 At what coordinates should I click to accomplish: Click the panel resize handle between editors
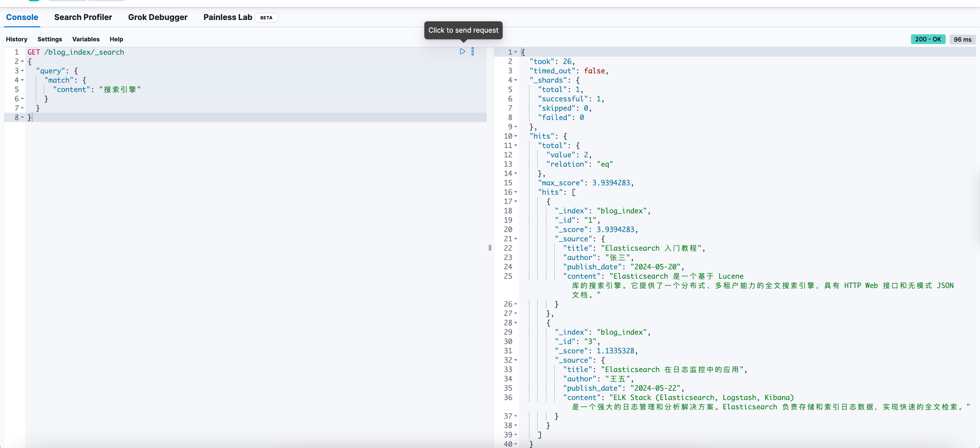coord(490,248)
